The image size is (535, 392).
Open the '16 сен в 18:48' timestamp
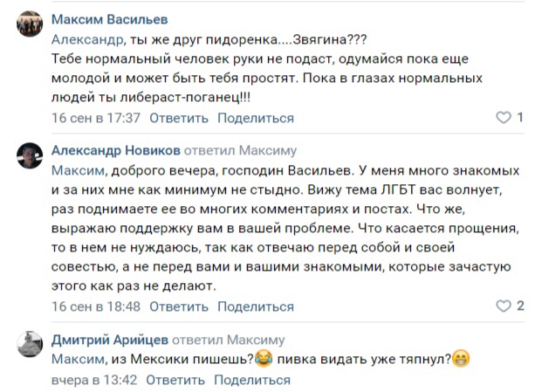pyautogui.click(x=96, y=306)
